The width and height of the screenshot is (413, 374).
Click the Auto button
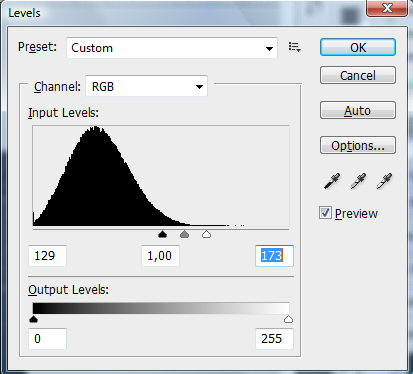click(358, 110)
